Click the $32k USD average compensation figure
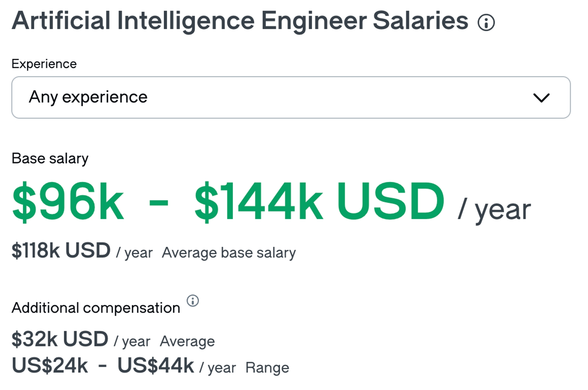Screen dimensions: 588x390 click(x=60, y=339)
